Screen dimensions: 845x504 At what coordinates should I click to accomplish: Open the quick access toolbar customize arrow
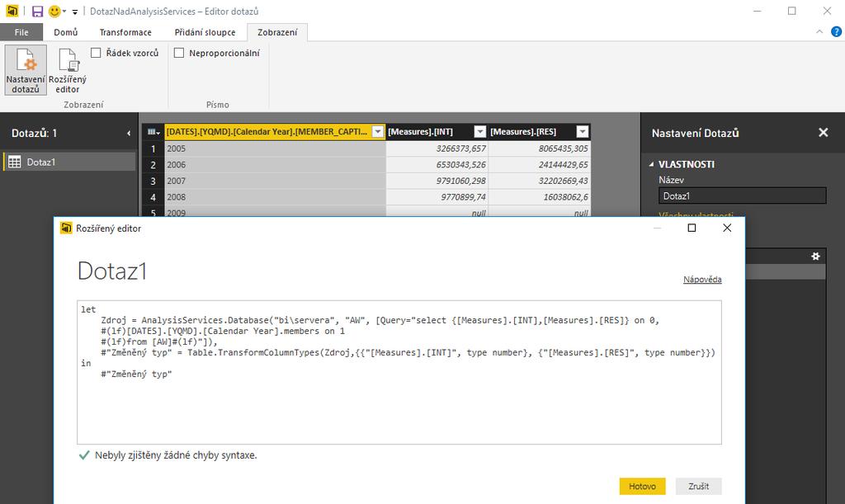tap(75, 12)
